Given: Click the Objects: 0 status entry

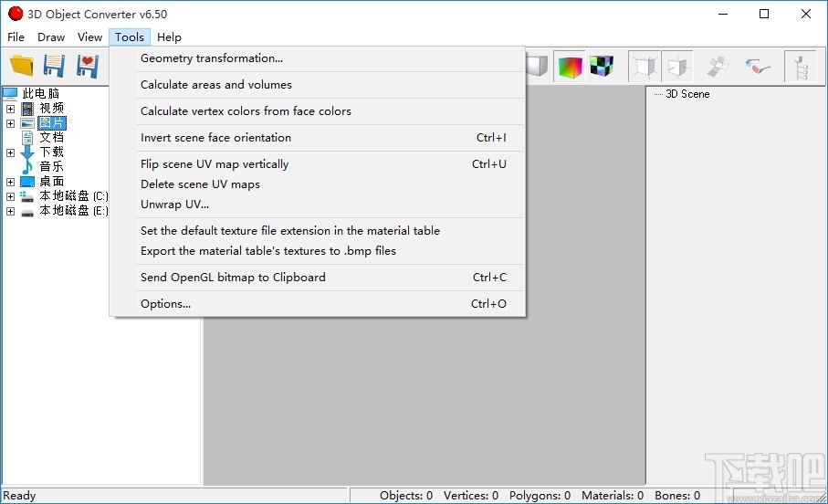Looking at the screenshot, I should (x=406, y=496).
